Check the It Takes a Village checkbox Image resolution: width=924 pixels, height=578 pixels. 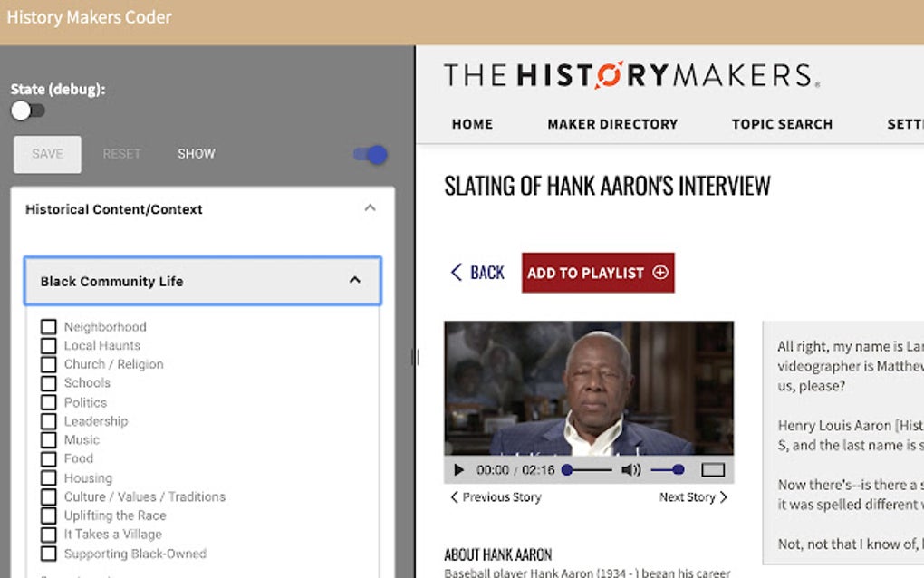point(49,535)
